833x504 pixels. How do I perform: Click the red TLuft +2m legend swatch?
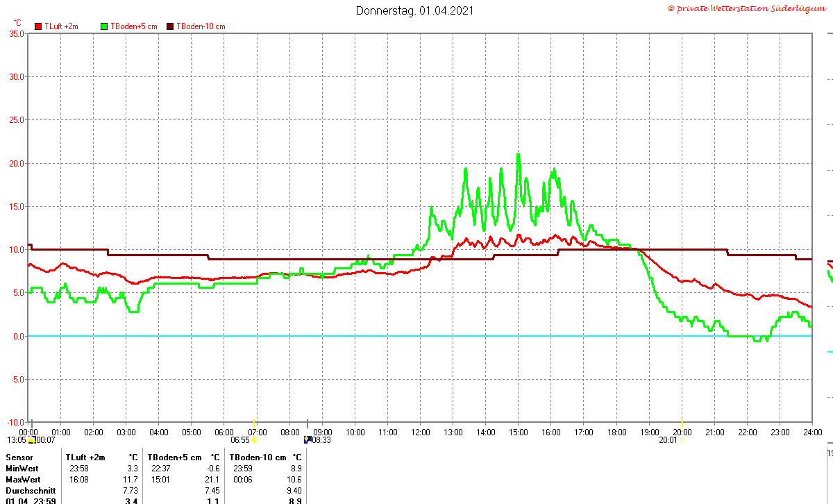point(38,26)
